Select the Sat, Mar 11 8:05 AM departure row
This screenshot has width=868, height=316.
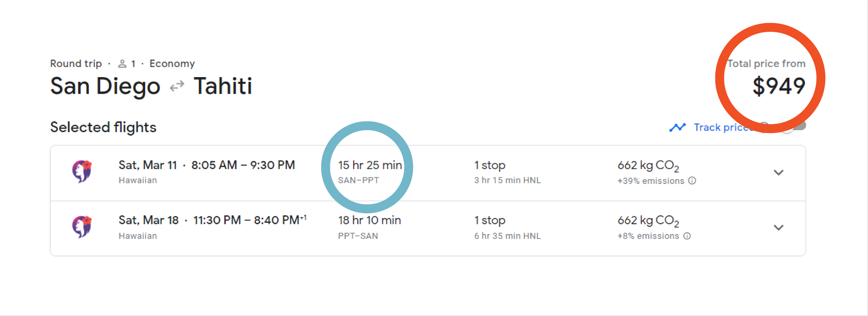tap(207, 165)
